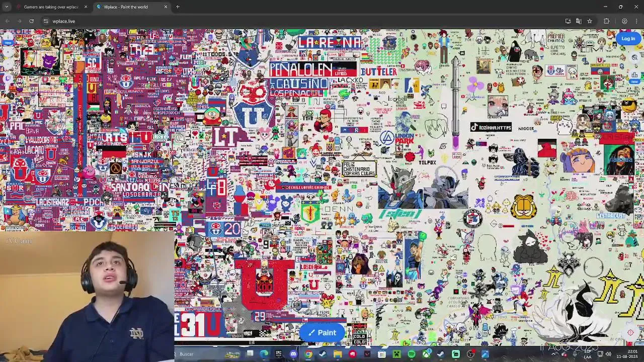The image size is (644, 362).
Task: Open a new browser tab
Action: tap(178, 7)
